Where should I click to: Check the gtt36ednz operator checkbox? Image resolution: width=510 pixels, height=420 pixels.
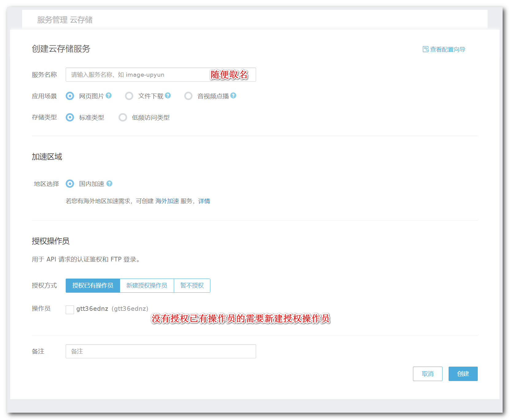(x=70, y=310)
